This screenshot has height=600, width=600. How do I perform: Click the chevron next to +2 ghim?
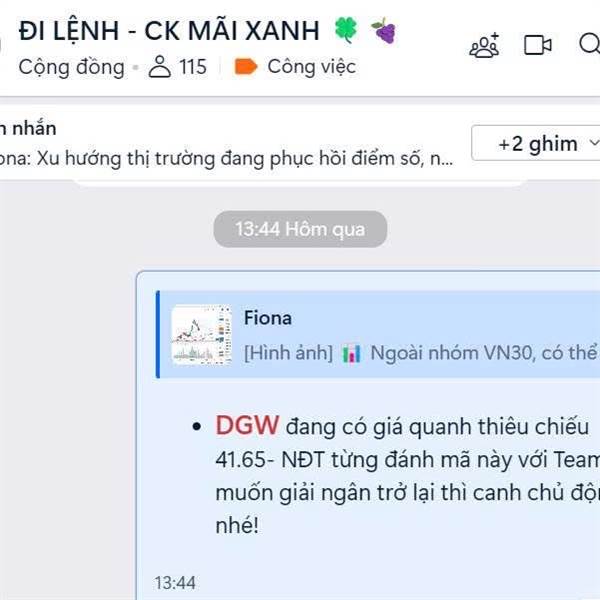[594, 143]
